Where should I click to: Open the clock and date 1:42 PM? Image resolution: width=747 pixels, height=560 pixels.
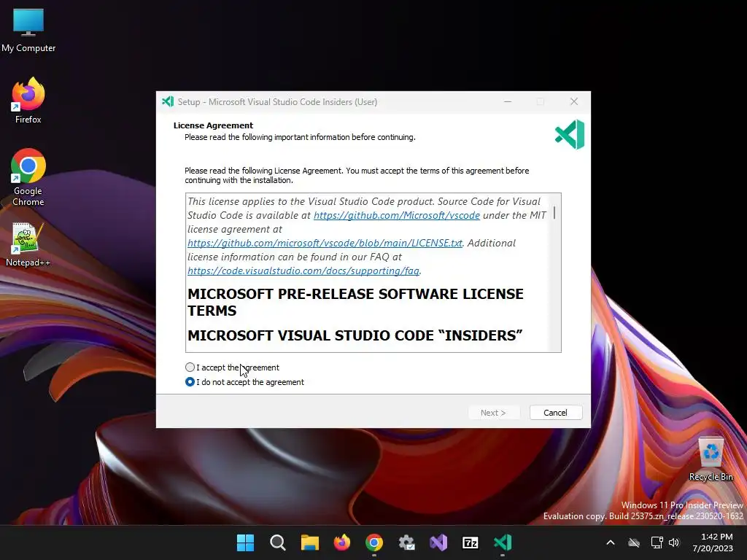click(x=713, y=542)
